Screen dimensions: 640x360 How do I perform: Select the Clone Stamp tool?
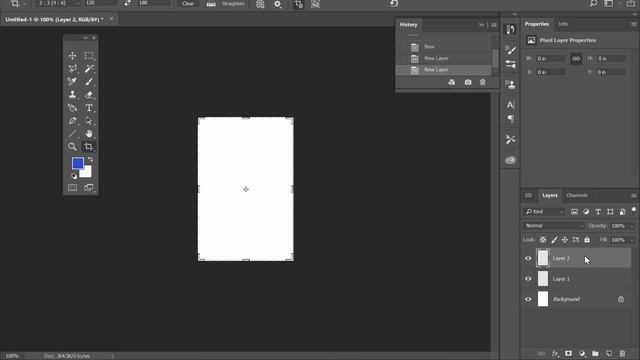(x=72, y=95)
